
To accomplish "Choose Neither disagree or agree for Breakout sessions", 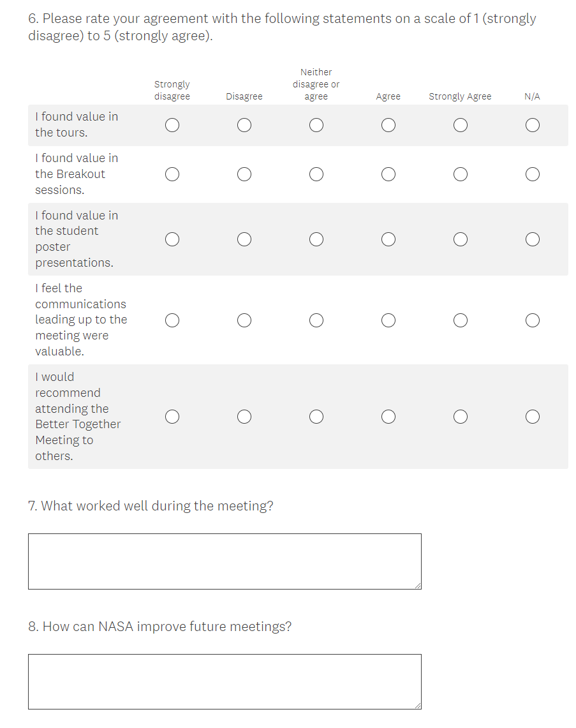I will click(316, 174).
